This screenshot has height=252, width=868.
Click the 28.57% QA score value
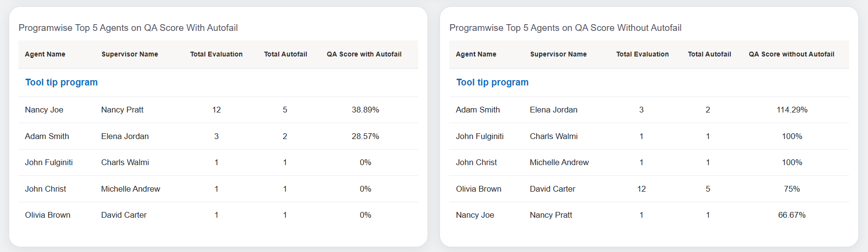365,137
